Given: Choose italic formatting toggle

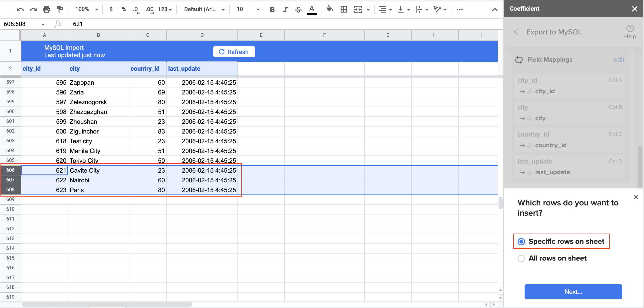Looking at the screenshot, I should [285, 9].
